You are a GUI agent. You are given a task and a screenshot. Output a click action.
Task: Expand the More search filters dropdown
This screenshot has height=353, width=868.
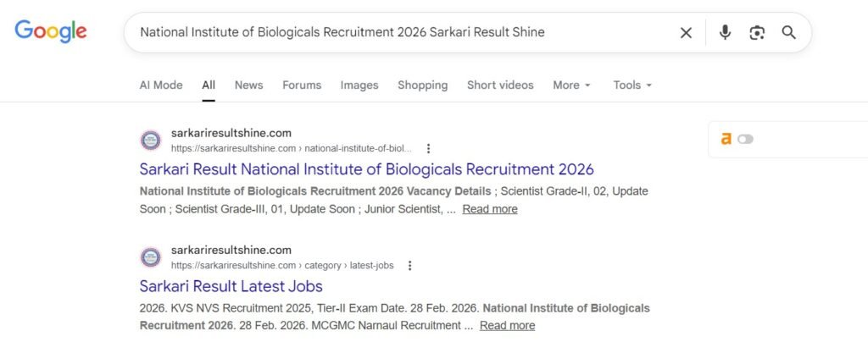[571, 85]
